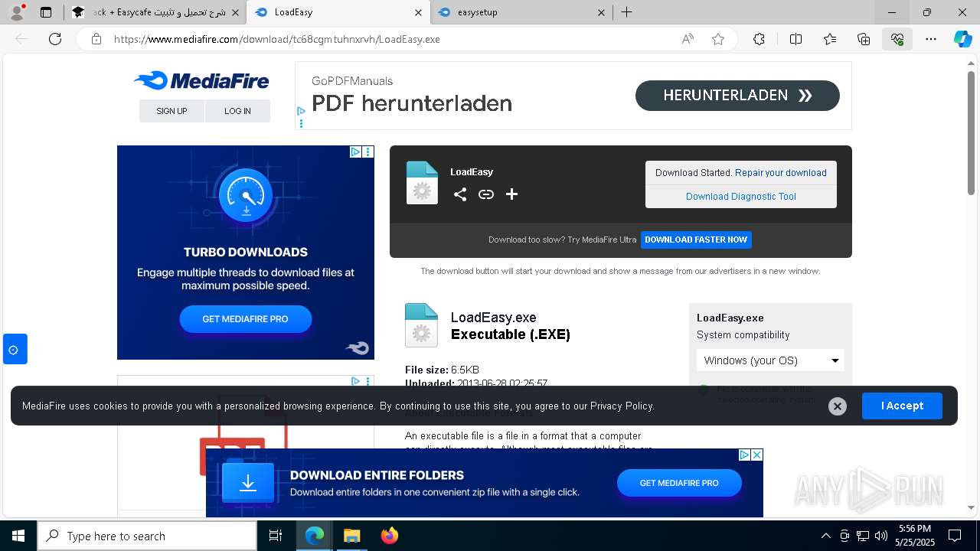This screenshot has width=980, height=551.
Task: Switch to the Easycafe tab
Action: pos(154,12)
